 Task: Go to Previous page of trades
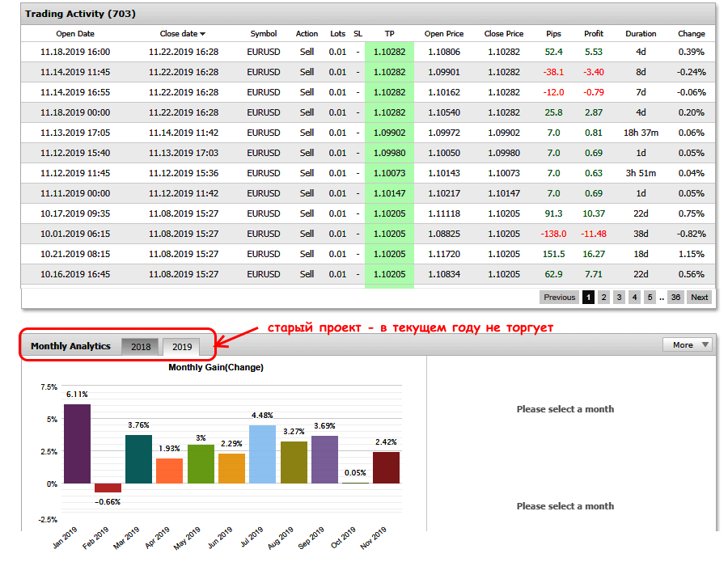coord(559,298)
